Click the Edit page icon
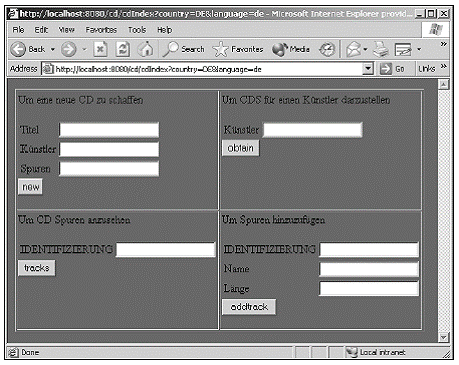The image size is (459, 365). click(x=403, y=49)
